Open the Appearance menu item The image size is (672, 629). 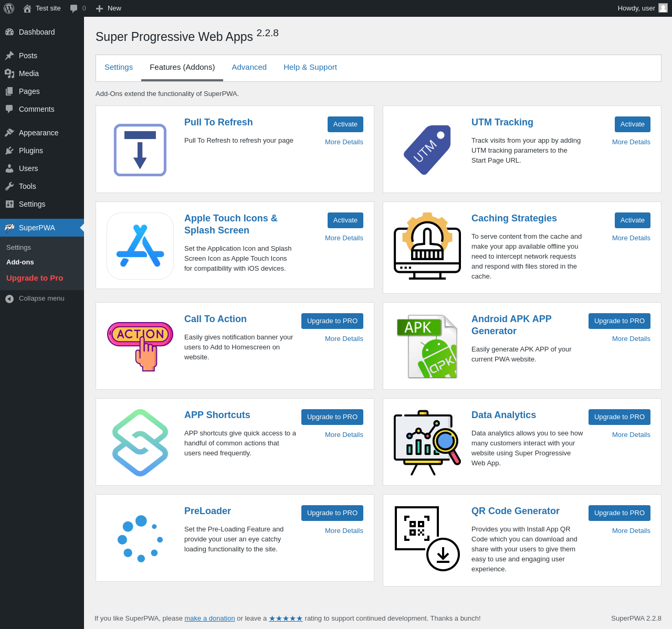point(42,133)
